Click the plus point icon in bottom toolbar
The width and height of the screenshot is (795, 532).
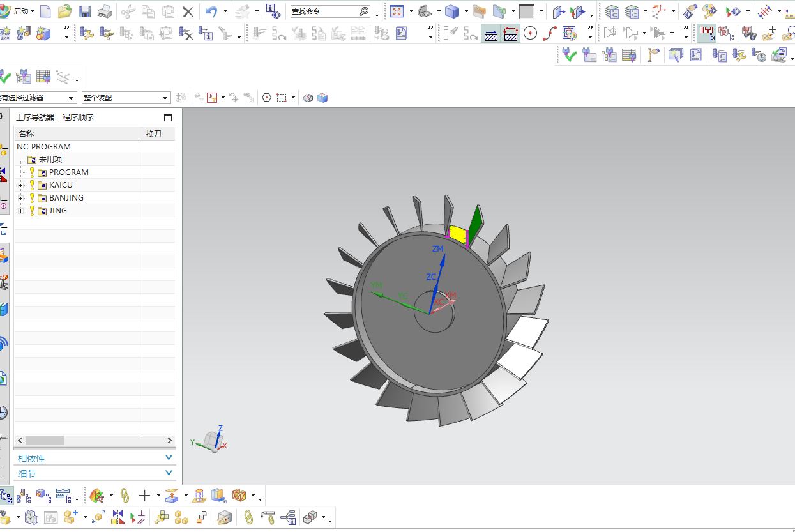145,496
